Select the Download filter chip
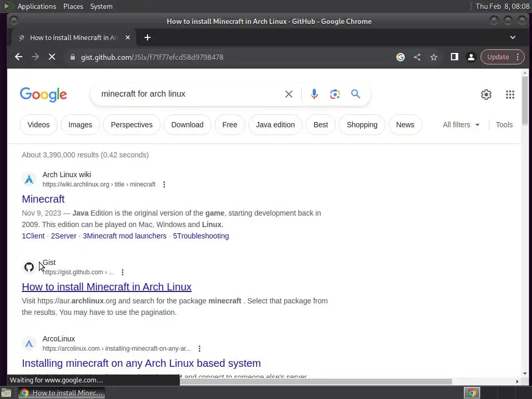The width and height of the screenshot is (532, 399). pyautogui.click(x=187, y=125)
